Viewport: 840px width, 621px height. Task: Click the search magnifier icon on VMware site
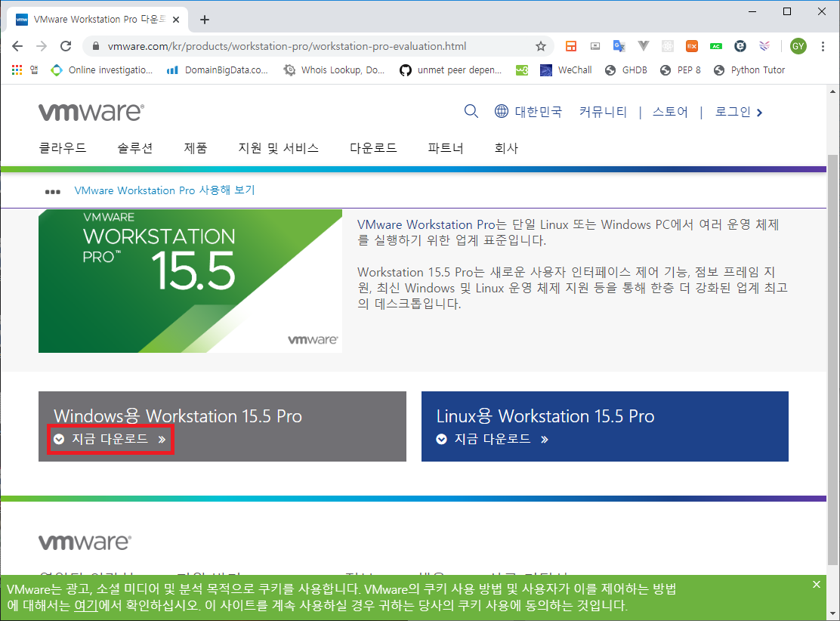(x=471, y=112)
